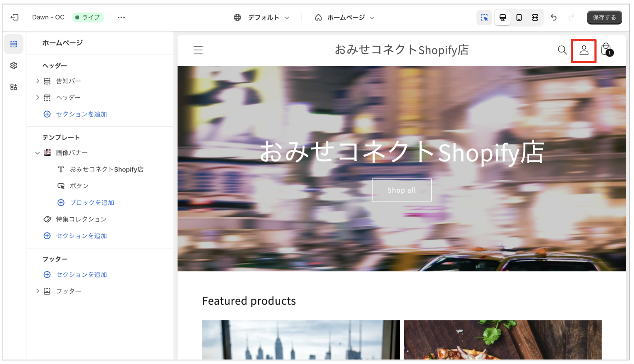Open the hamburger menu in preview

pos(198,50)
